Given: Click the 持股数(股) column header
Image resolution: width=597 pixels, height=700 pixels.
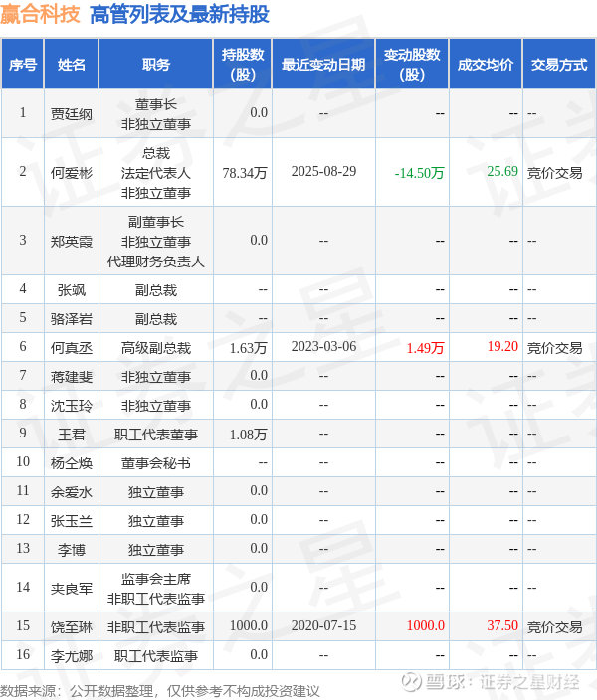Looking at the screenshot, I should pyautogui.click(x=243, y=65).
